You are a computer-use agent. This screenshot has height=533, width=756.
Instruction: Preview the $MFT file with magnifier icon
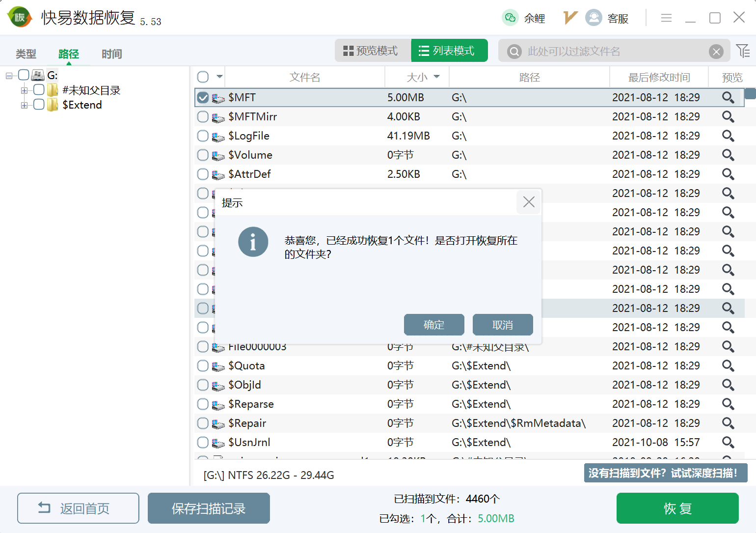point(728,98)
